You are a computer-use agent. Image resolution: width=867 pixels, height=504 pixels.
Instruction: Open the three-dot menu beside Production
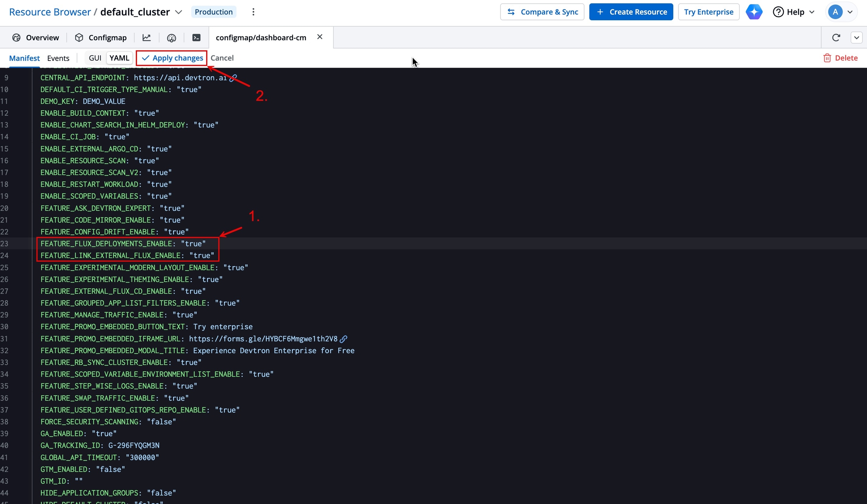253,12
